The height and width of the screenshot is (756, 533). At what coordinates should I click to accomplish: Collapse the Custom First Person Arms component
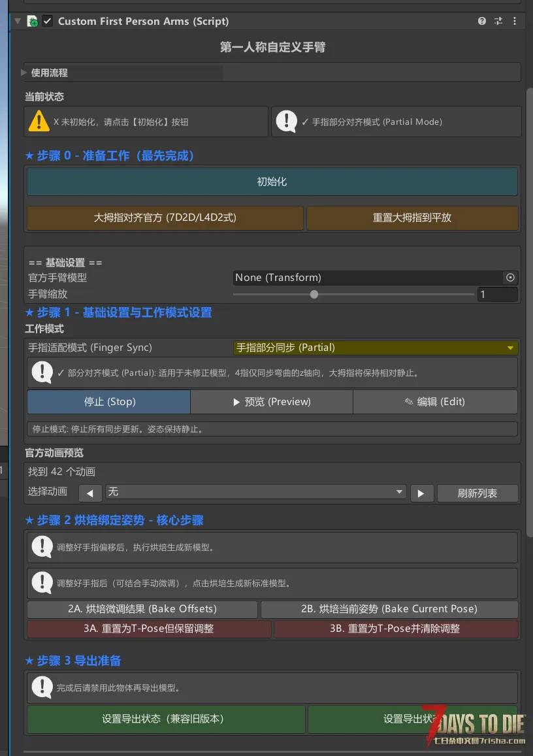17,21
